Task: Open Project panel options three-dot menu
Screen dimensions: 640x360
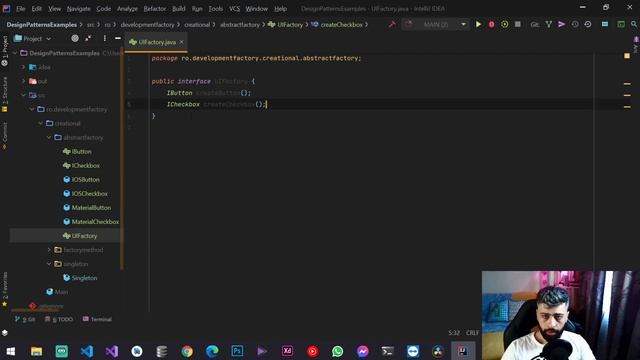Action: click(x=104, y=38)
